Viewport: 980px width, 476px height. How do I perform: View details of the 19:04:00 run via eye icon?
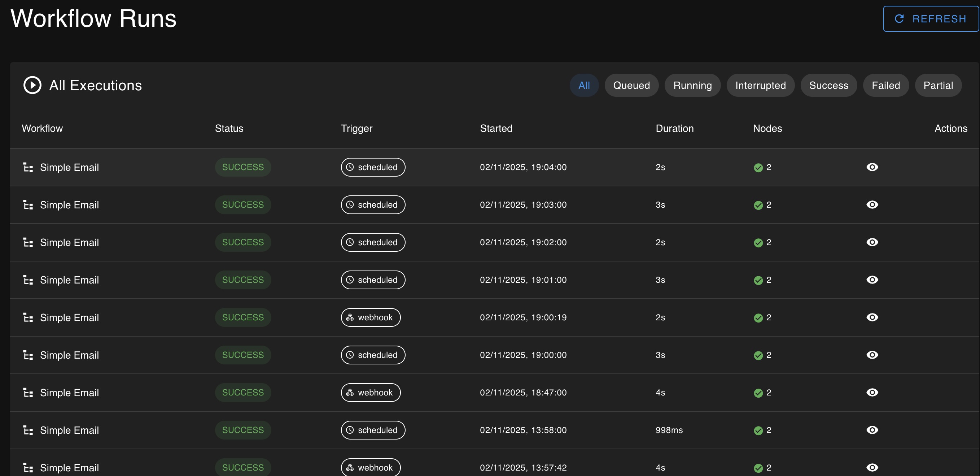(x=872, y=167)
